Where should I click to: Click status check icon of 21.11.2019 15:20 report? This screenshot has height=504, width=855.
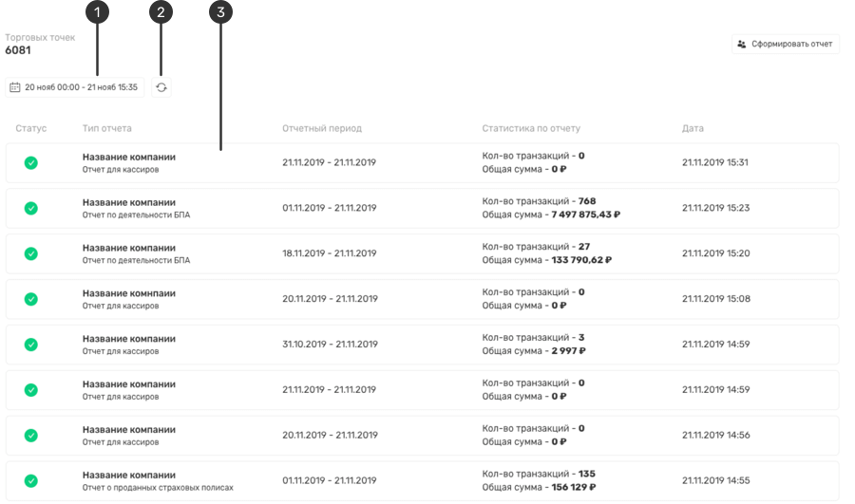click(31, 254)
